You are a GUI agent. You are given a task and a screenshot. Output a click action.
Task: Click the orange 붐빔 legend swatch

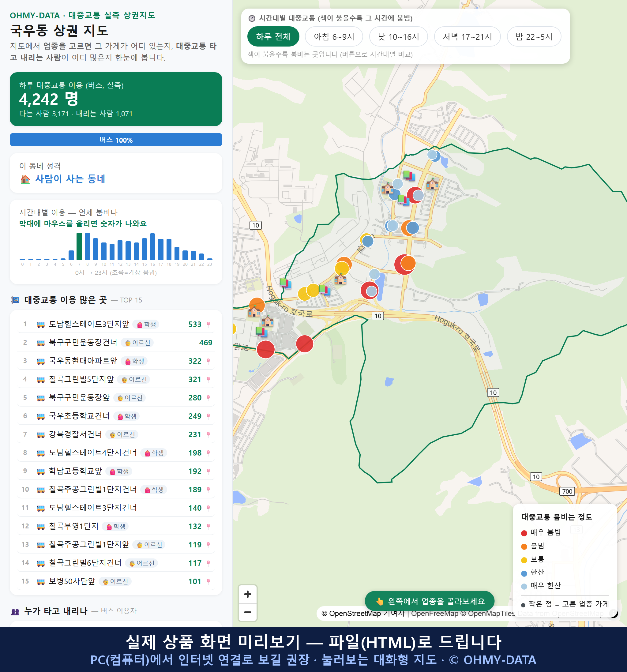[524, 546]
